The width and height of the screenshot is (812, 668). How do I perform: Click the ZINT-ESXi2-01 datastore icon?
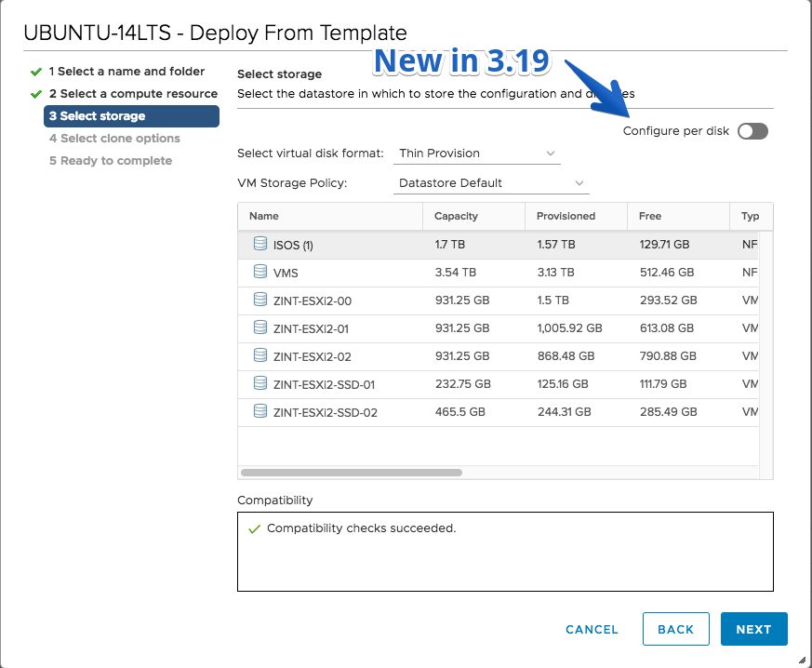coord(260,327)
